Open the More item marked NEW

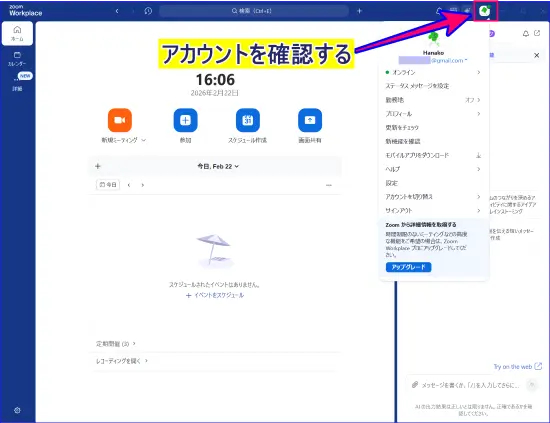pos(17,82)
